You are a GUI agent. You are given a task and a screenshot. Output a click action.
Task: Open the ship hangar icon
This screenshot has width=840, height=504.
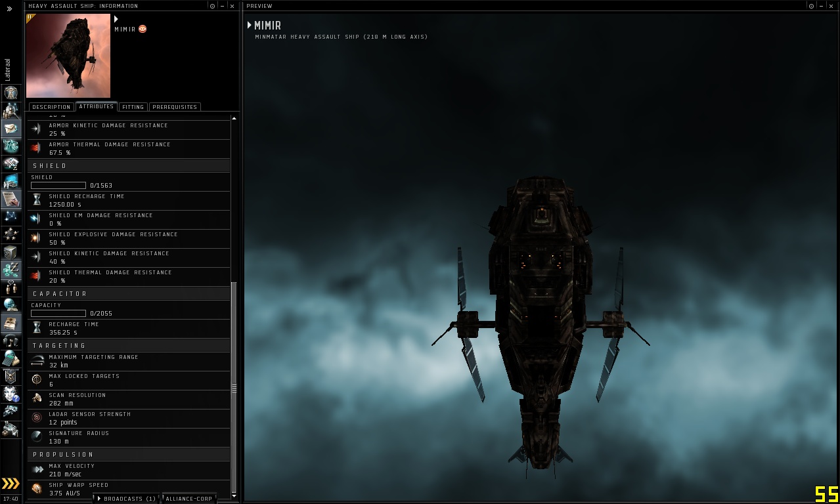tap(11, 411)
